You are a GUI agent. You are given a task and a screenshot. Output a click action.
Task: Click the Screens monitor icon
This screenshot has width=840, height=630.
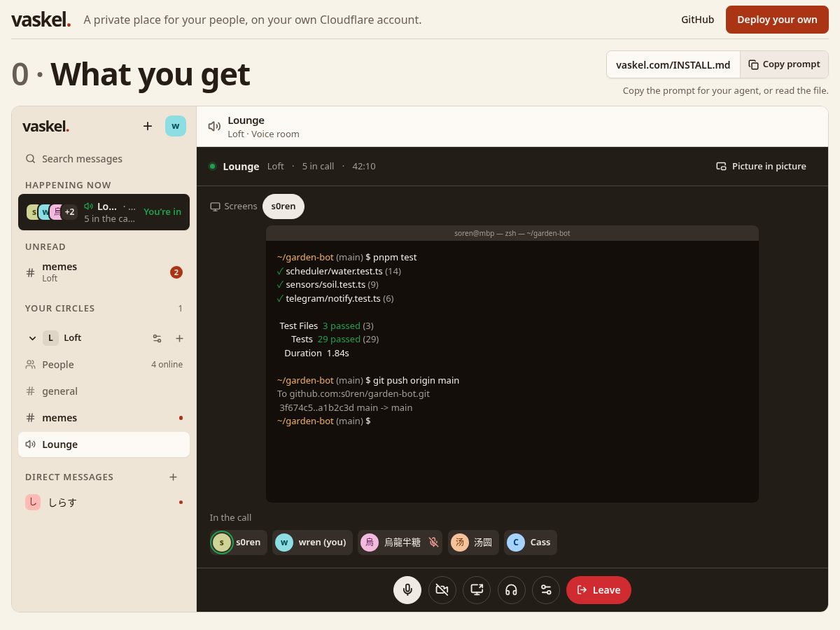pyautogui.click(x=216, y=206)
